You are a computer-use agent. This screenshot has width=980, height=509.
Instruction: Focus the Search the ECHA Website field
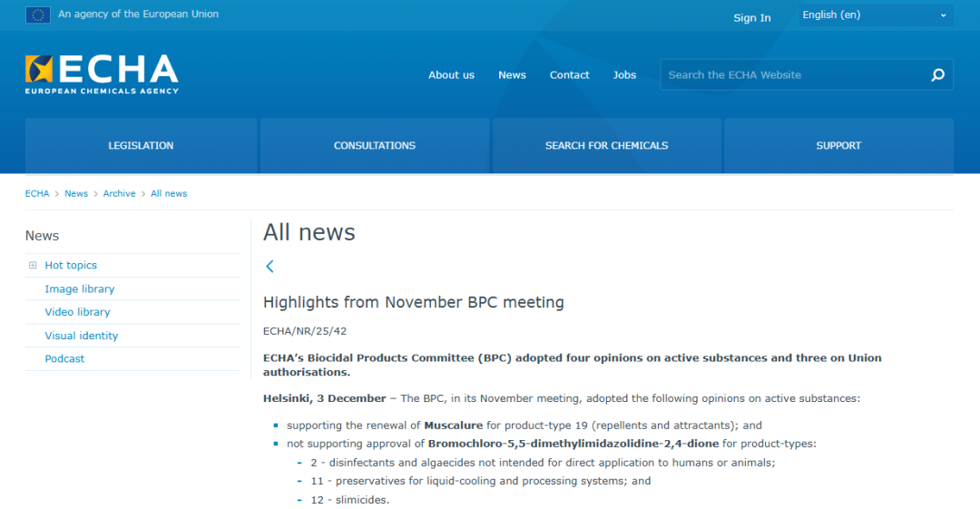[x=789, y=75]
